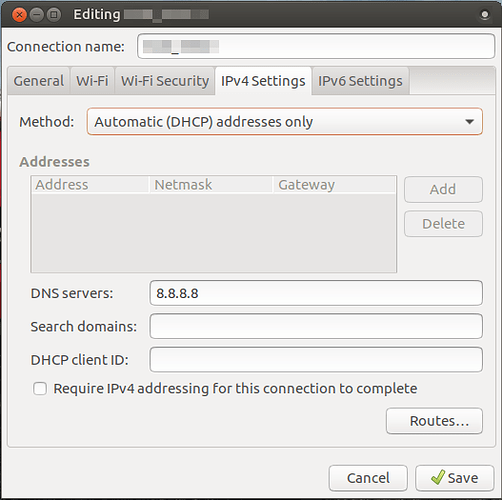
Task: Click the disabled Add address button
Action: 443,189
